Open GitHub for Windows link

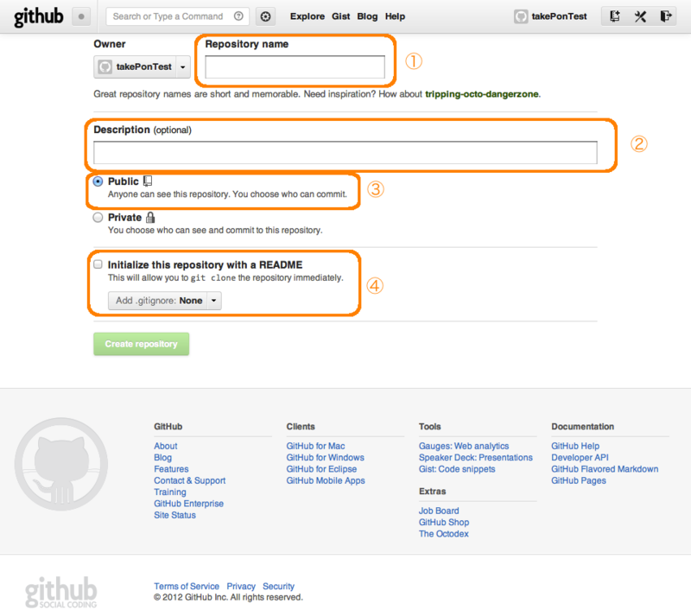pyautogui.click(x=326, y=458)
